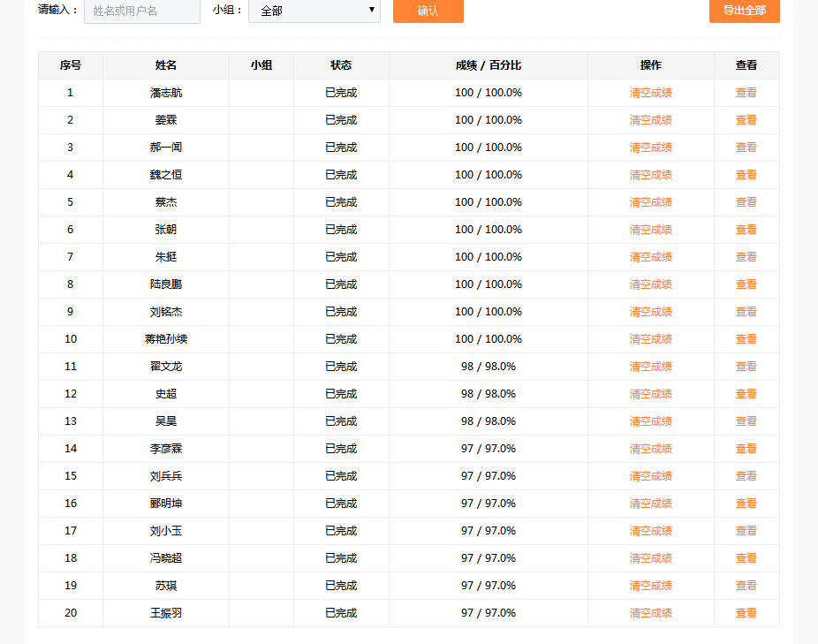
Task: Clear score for 潘志航 in row 1
Action: [x=650, y=93]
